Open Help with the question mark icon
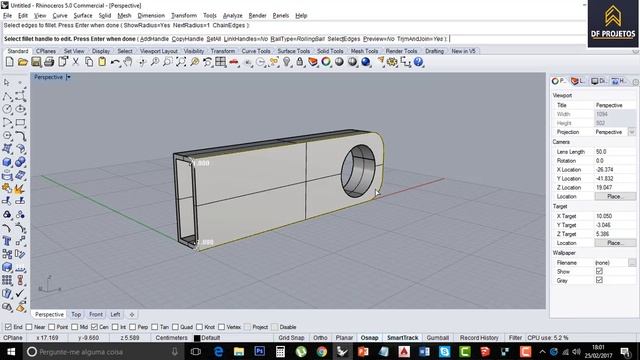 [418, 62]
